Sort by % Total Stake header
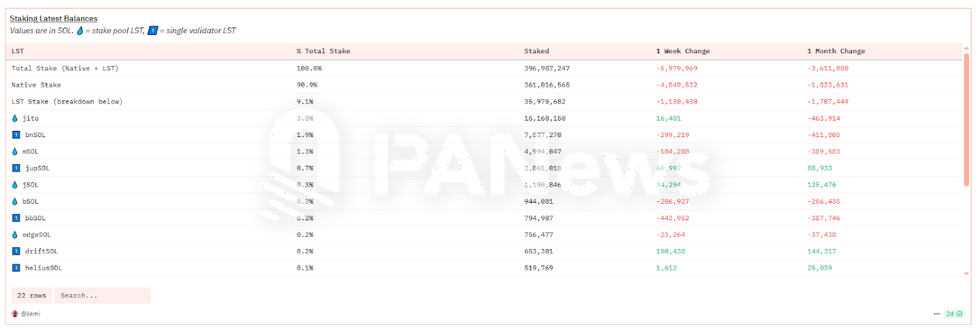 point(323,51)
